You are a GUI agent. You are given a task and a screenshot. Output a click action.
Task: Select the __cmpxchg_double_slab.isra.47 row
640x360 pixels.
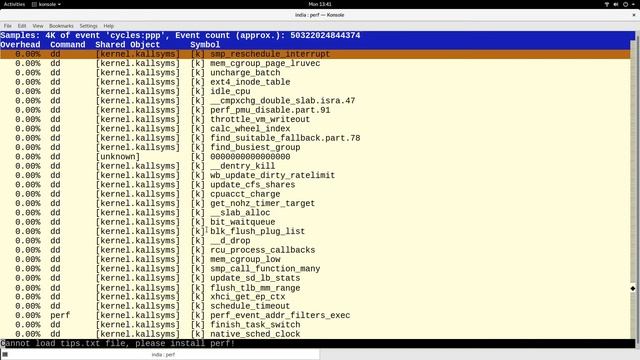[x=315, y=101]
